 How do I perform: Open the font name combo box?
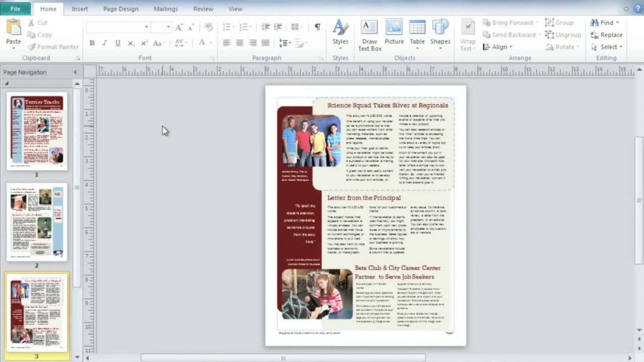tap(118, 27)
